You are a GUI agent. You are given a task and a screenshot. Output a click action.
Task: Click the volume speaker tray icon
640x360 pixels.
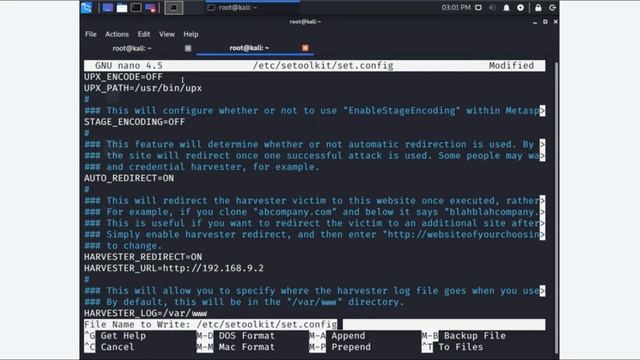click(x=492, y=8)
